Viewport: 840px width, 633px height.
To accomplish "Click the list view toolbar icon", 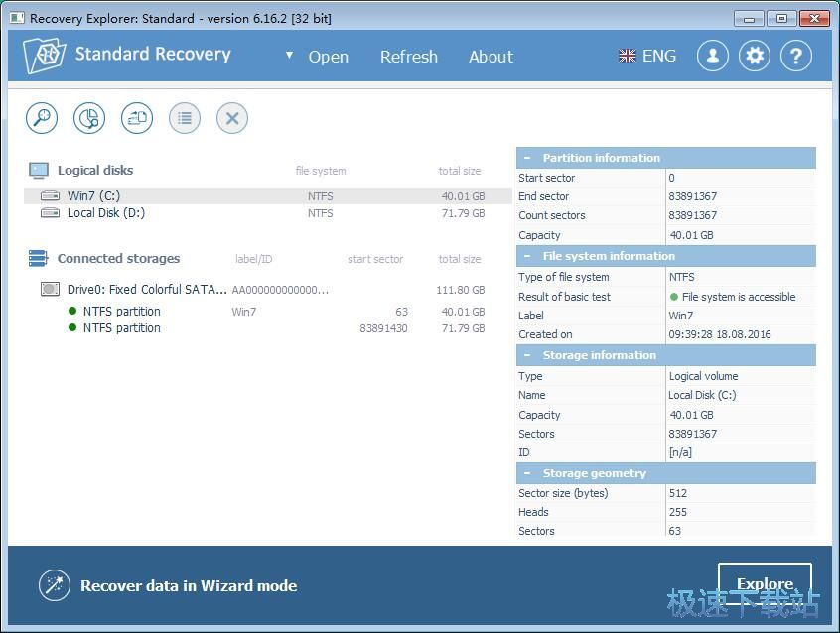I will pyautogui.click(x=185, y=118).
